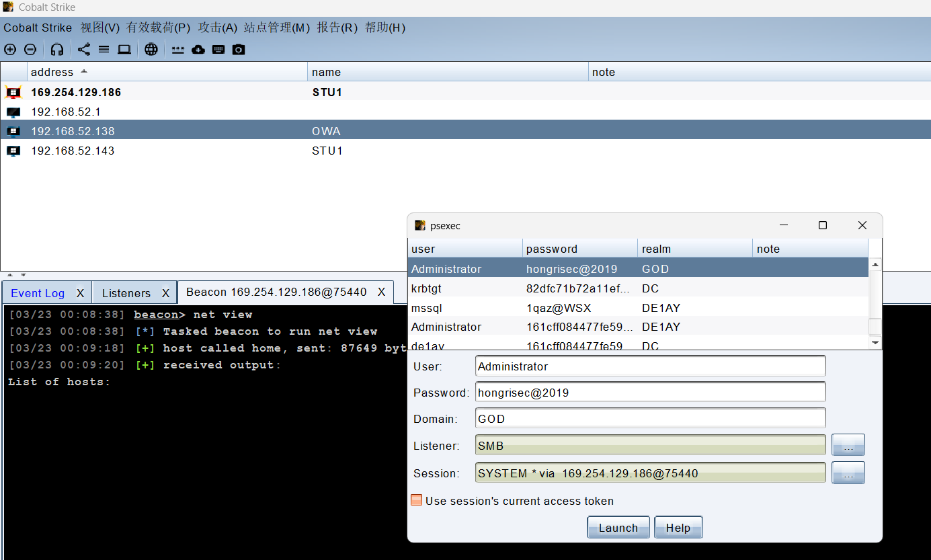
Task: Click the sort arrow on address column
Action: pyautogui.click(x=83, y=71)
